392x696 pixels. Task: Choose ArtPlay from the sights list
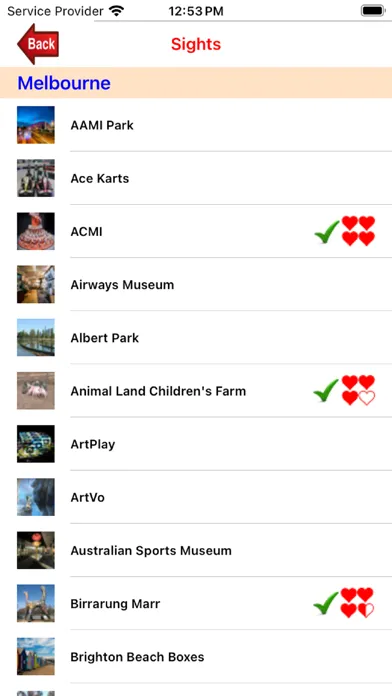[x=196, y=444]
